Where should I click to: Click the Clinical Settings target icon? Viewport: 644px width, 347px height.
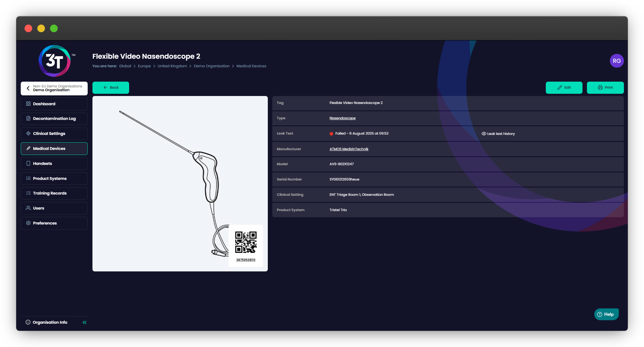pyautogui.click(x=28, y=134)
